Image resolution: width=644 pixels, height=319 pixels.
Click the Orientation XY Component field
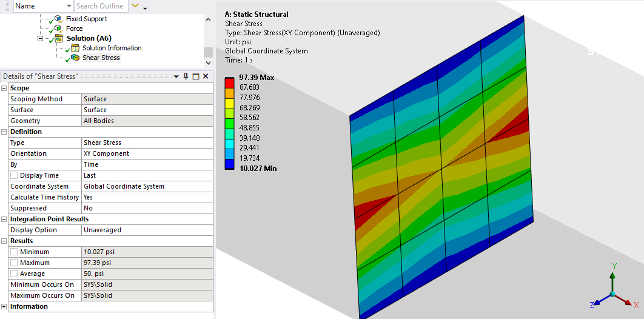[147, 153]
